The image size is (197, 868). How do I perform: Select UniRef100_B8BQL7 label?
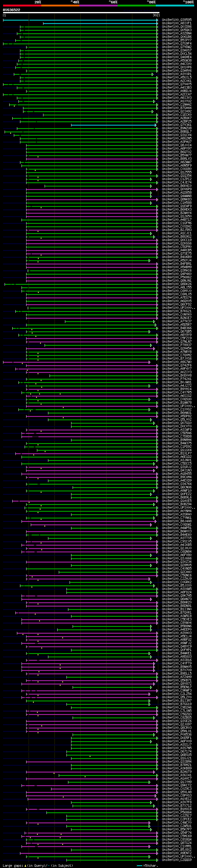pos(177,132)
